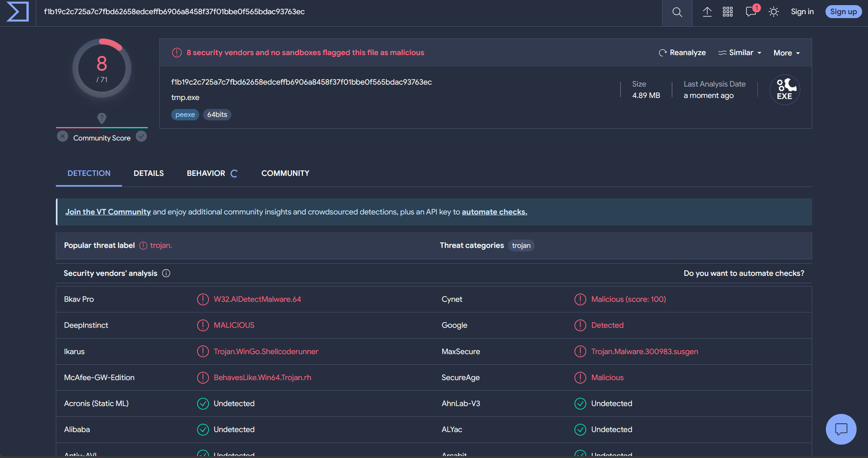Click the Reanalyze button
The width and height of the screenshot is (868, 458).
coord(682,53)
